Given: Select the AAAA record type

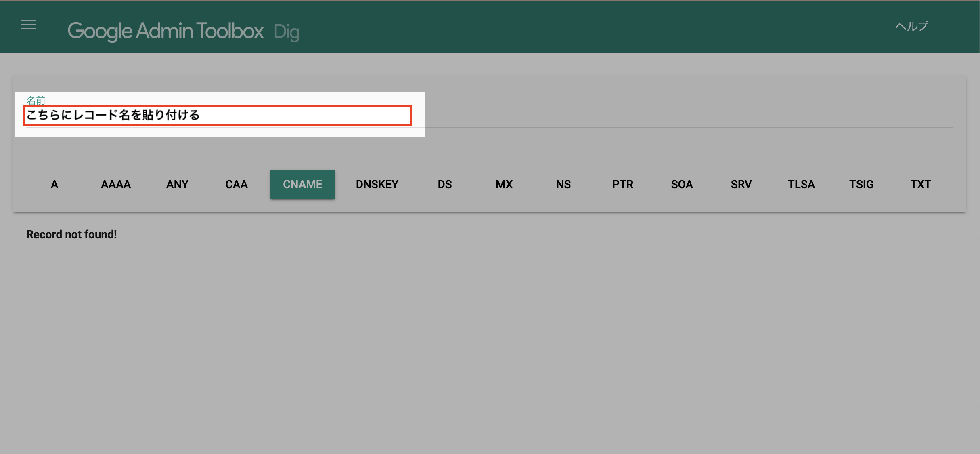Looking at the screenshot, I should pyautogui.click(x=116, y=185).
